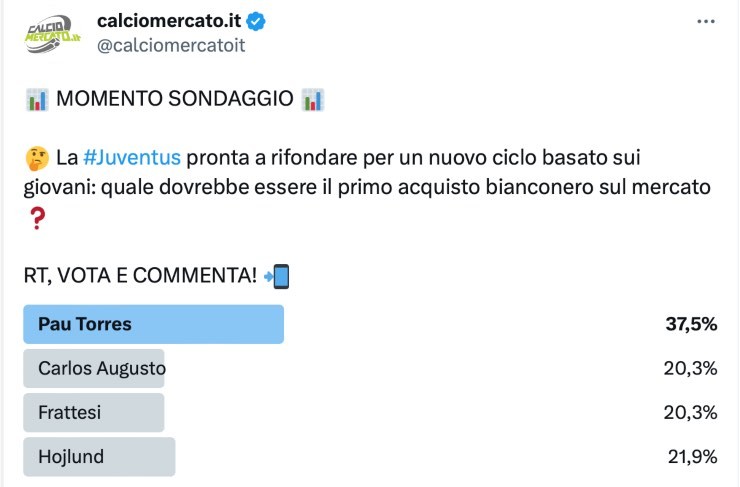Viewport: 740px width, 487px height.
Task: Click the calciomercato.it profile avatar
Action: [53, 33]
